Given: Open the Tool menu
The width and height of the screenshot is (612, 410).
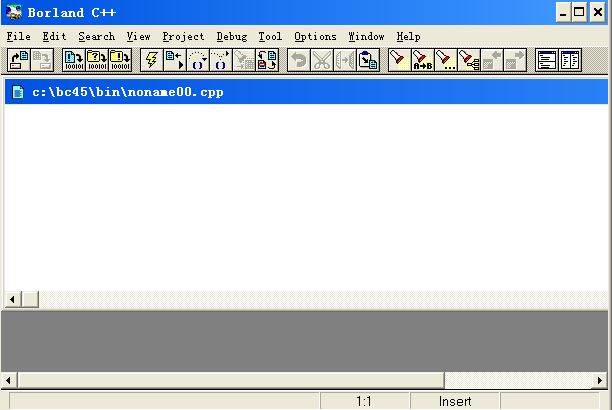Looking at the screenshot, I should coord(270,37).
